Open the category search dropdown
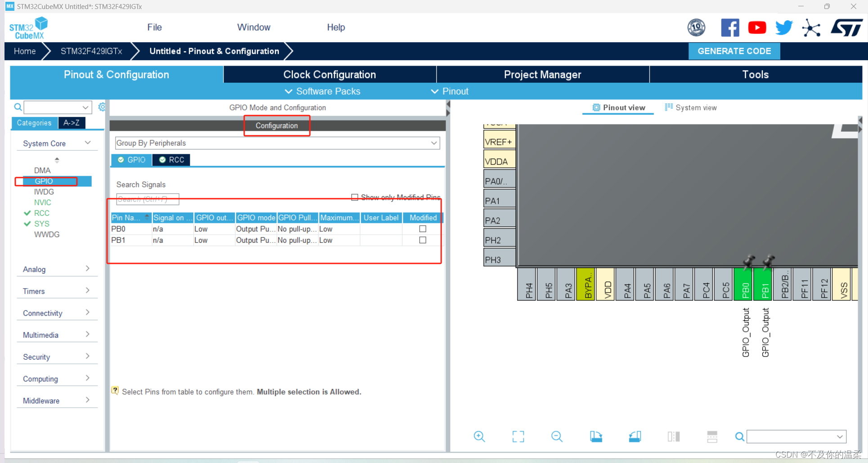 coord(85,107)
